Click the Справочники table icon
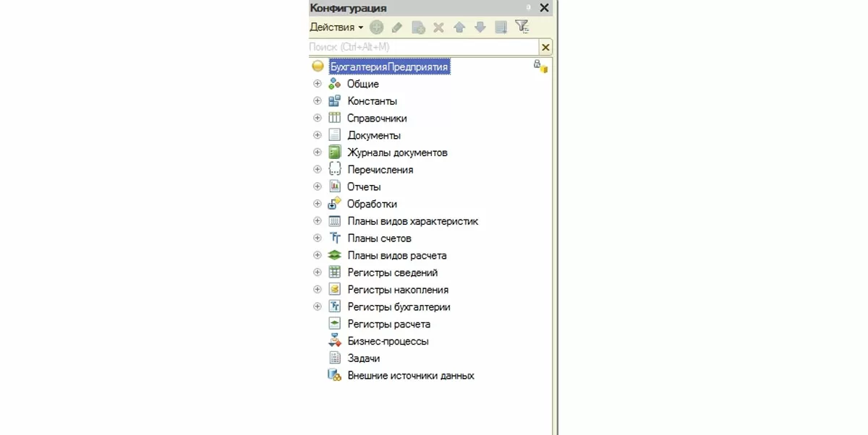 pos(334,118)
